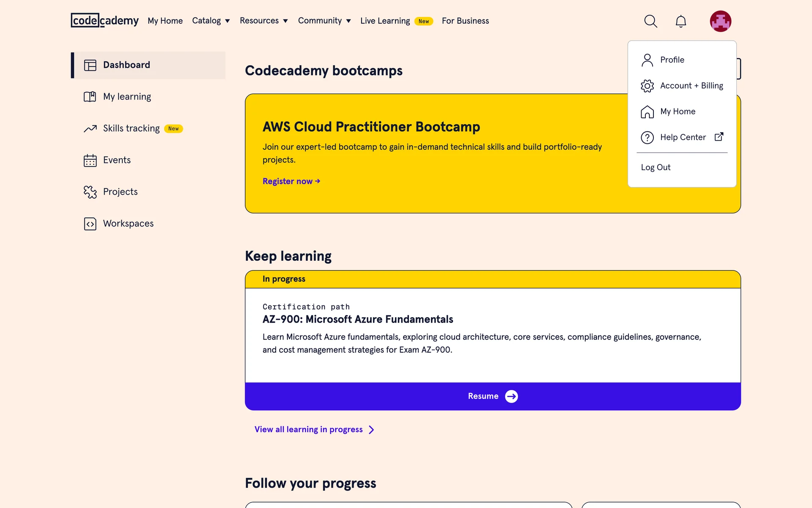Choose Log Out in menu

(656, 167)
